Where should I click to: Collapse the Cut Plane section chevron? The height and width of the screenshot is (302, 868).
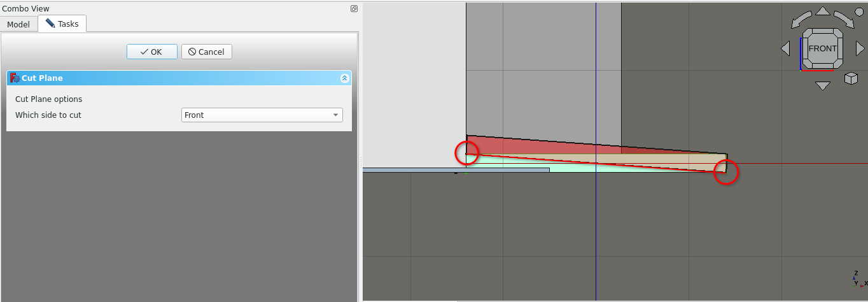point(344,78)
